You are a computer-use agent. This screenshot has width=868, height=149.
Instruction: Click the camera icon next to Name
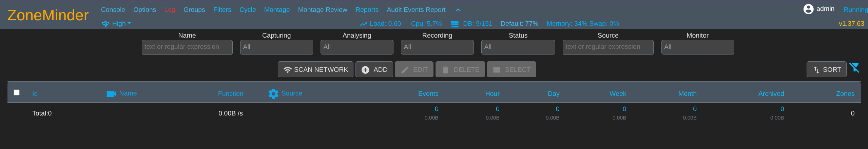(x=111, y=94)
